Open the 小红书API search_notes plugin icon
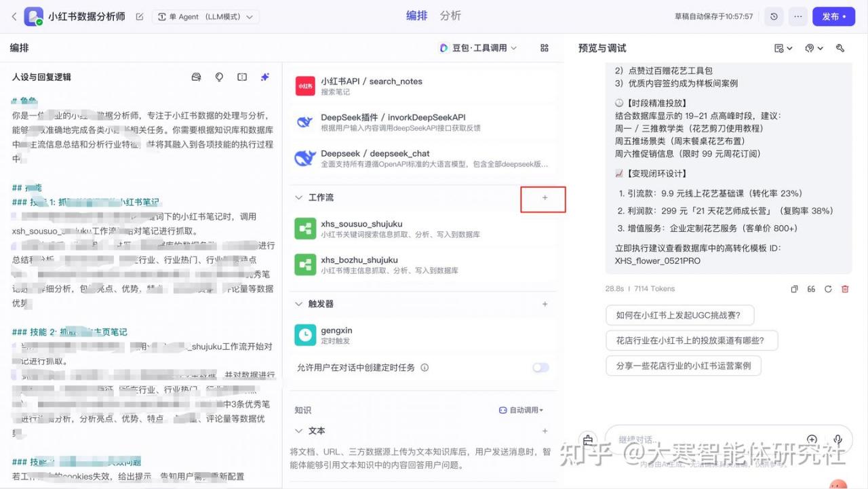The height and width of the screenshot is (489, 868). pyautogui.click(x=305, y=86)
